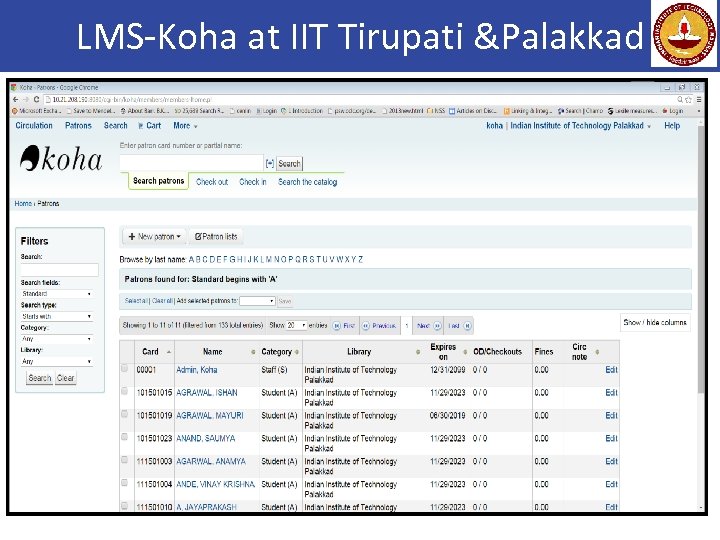Go to Previous page of results
720x540 pixels.
[379, 326]
